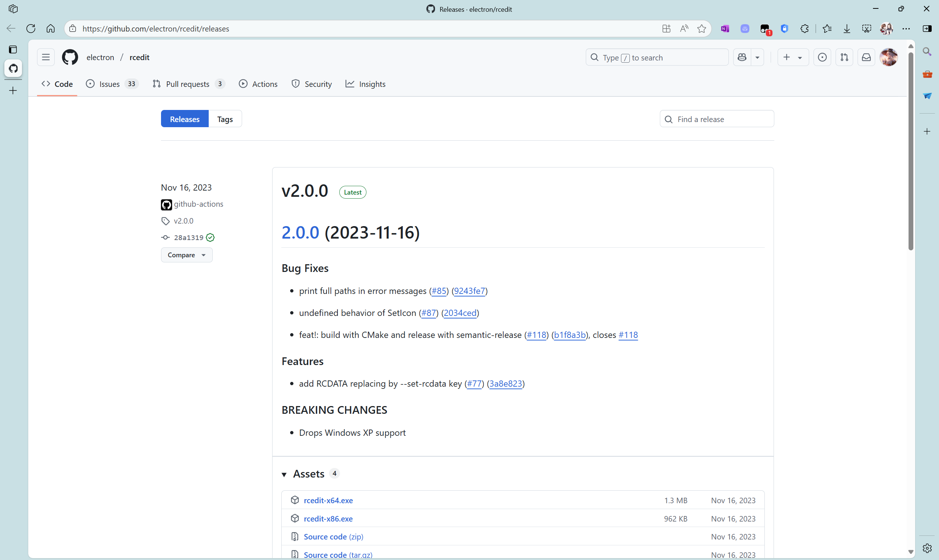This screenshot has width=939, height=560.
Task: Open pull request #85 link
Action: [x=439, y=291]
